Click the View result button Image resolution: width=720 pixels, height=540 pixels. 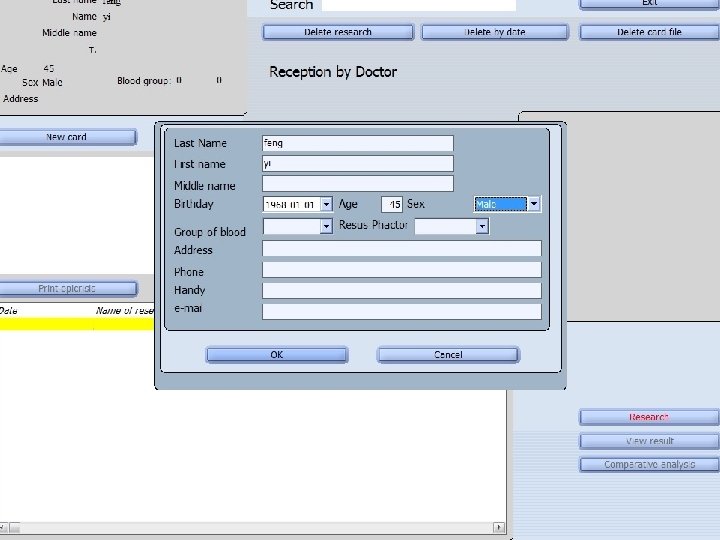tap(649, 441)
